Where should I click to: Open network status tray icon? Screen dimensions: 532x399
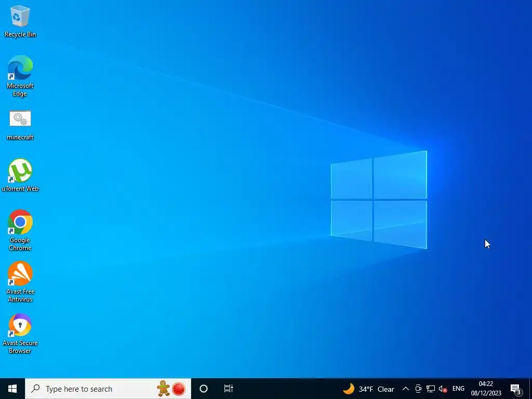point(431,389)
